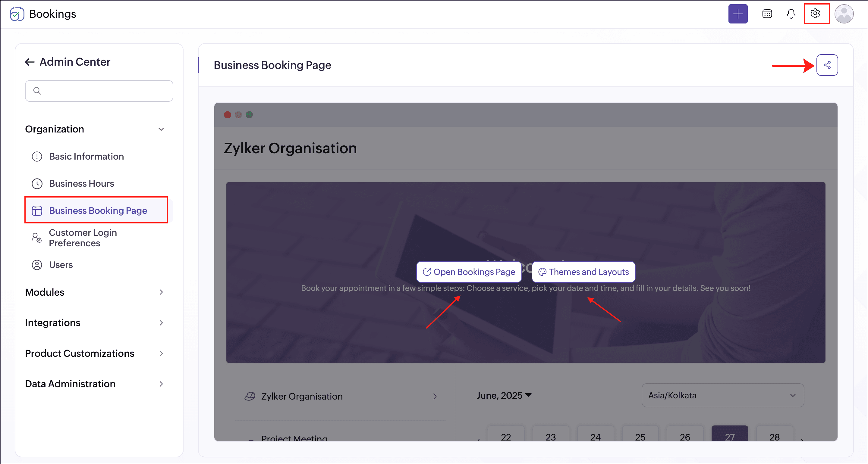Viewport: 868px width, 464px height.
Task: Expand Product Customizations section
Action: 161,353
